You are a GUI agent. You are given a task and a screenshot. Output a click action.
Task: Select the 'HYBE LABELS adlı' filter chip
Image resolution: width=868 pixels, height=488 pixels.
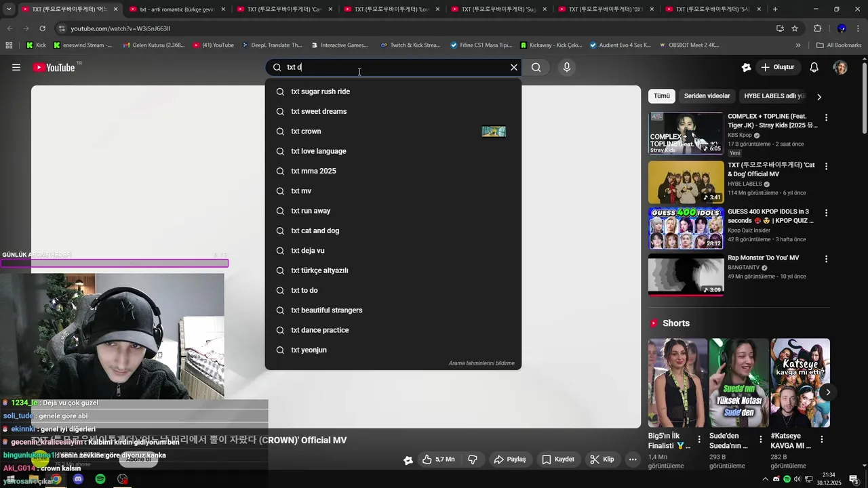[x=774, y=96]
